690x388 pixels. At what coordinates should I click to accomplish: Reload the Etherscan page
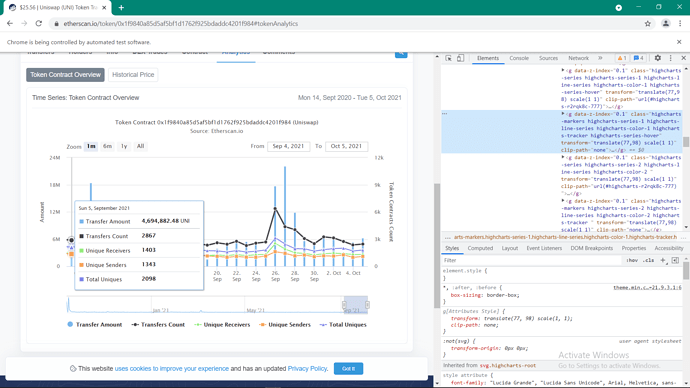click(39, 24)
